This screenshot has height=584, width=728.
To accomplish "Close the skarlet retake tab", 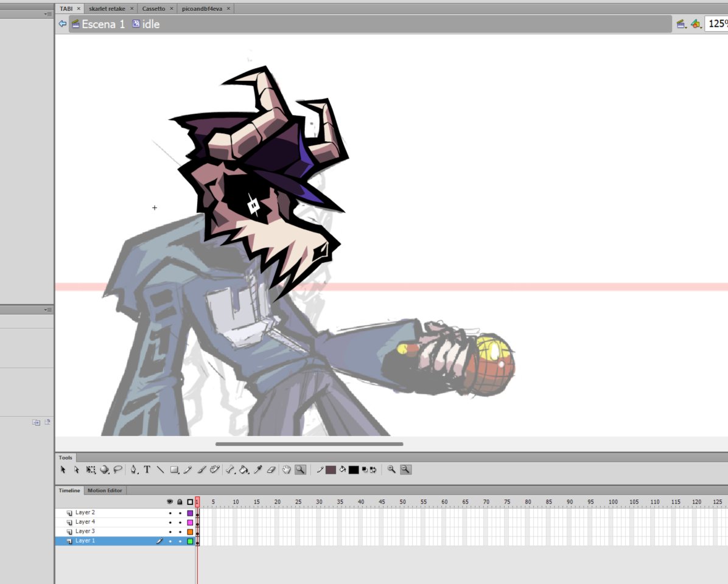I will pos(131,9).
